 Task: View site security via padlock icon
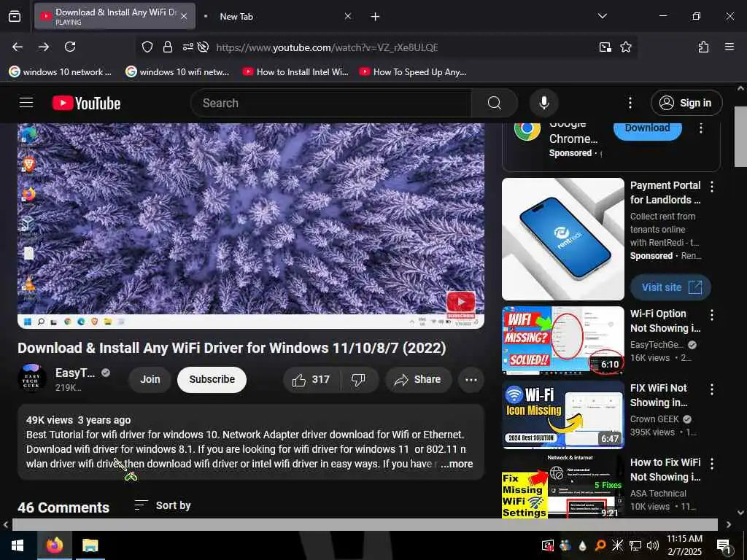pyautogui.click(x=168, y=47)
